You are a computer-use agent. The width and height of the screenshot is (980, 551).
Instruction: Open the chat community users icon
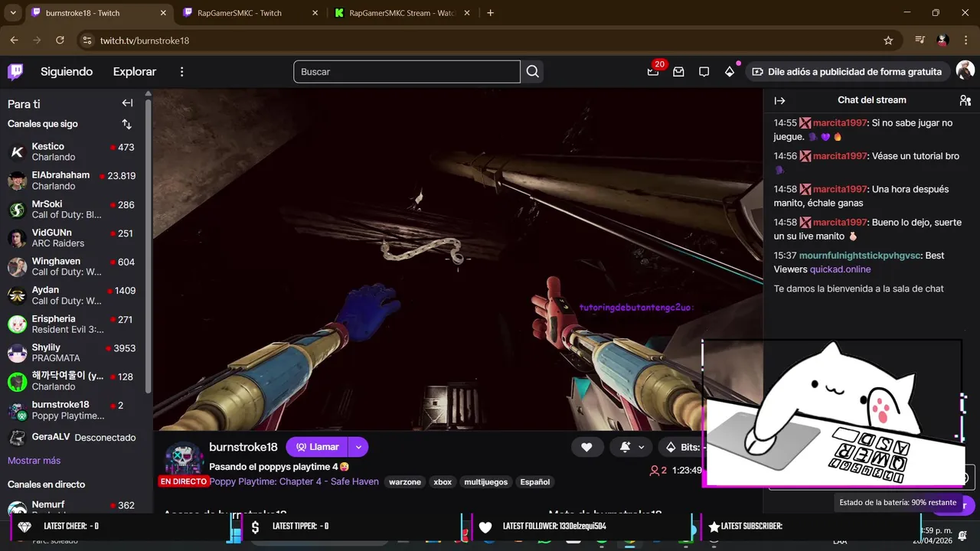pyautogui.click(x=965, y=100)
